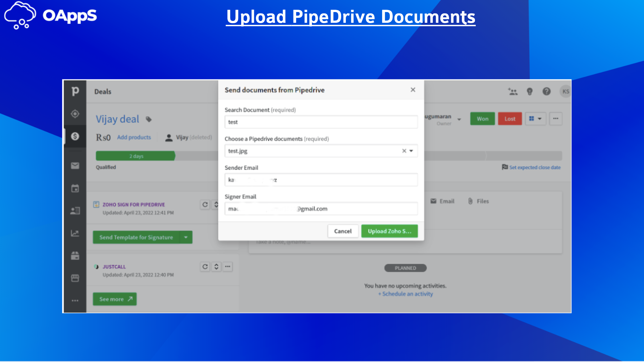Expand Send Template for Signature dropdown arrow

[x=186, y=237]
